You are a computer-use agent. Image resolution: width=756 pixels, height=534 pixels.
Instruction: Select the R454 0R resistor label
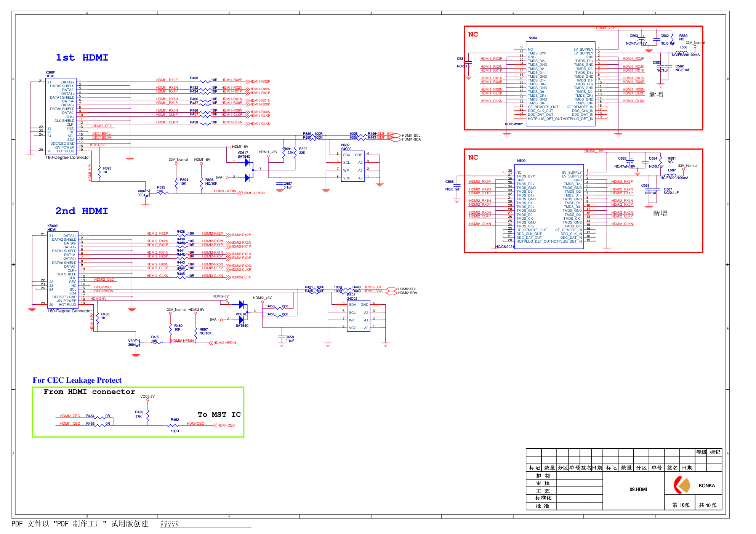tap(98, 416)
